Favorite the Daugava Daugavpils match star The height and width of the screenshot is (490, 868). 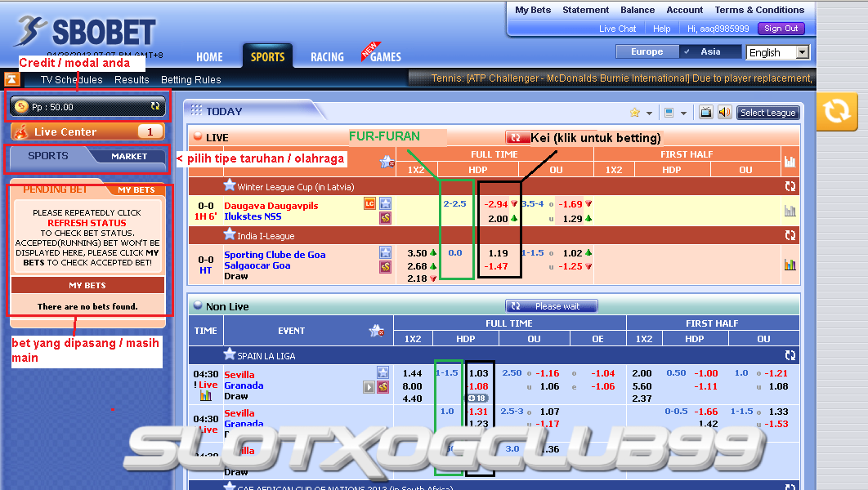pyautogui.click(x=385, y=203)
